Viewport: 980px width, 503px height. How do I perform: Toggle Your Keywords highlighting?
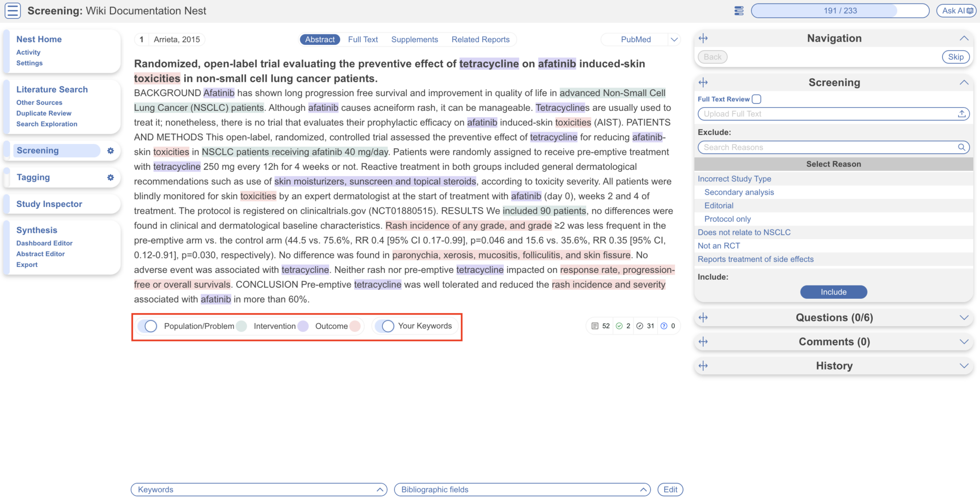pyautogui.click(x=386, y=326)
